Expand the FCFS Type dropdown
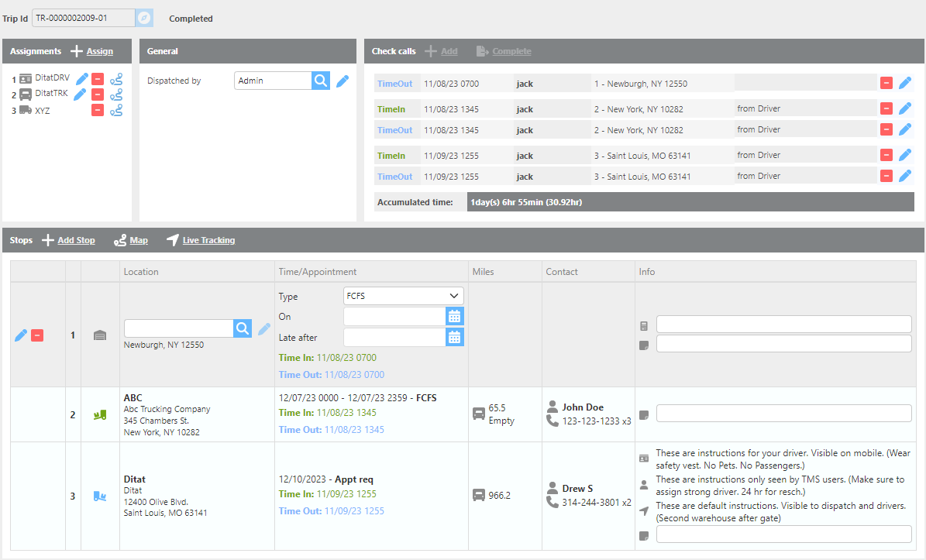Image resolution: width=926 pixels, height=560 pixels. [x=403, y=296]
